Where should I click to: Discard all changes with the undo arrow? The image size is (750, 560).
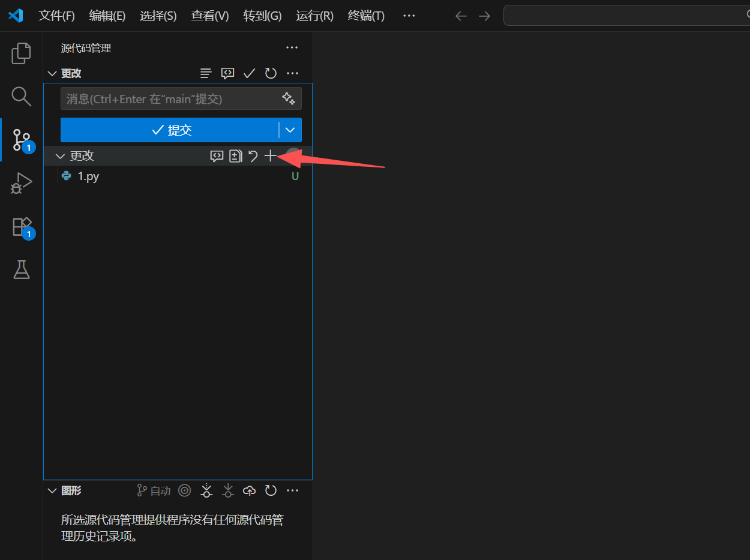coord(253,156)
